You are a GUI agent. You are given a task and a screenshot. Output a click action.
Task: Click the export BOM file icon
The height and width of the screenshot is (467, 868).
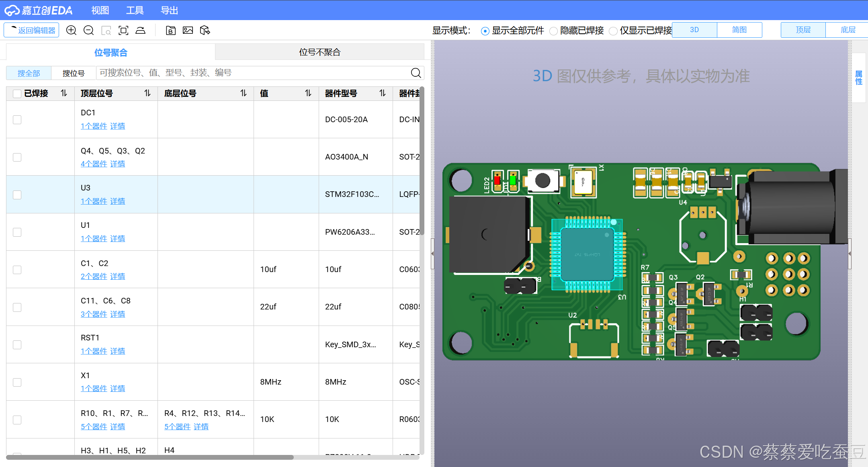click(x=170, y=31)
